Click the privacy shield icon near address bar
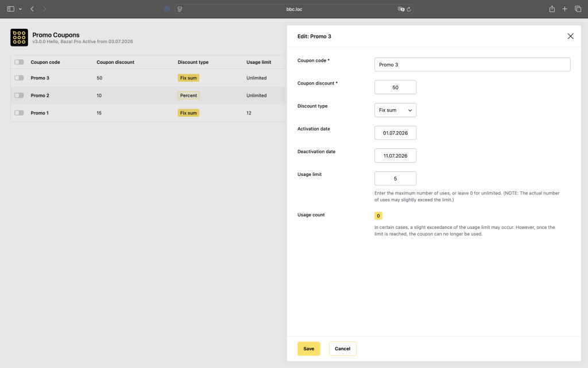 [167, 9]
